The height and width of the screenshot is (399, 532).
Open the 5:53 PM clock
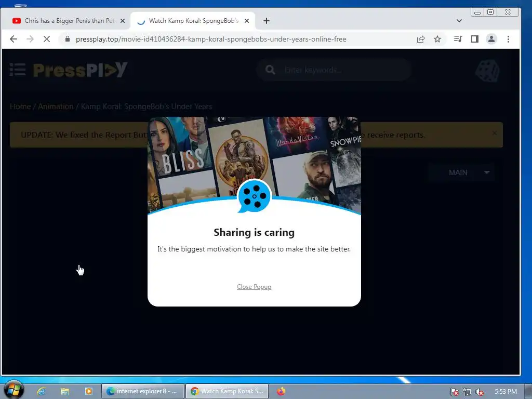click(x=506, y=392)
